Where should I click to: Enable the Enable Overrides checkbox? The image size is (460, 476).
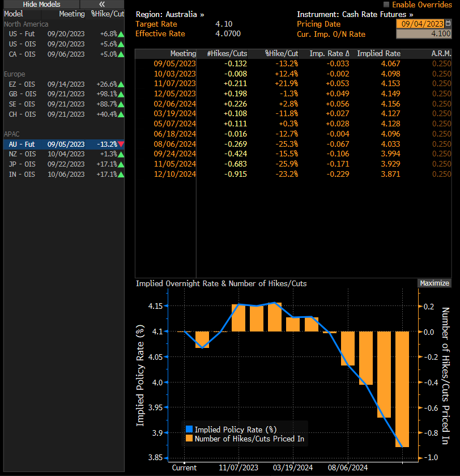387,5
